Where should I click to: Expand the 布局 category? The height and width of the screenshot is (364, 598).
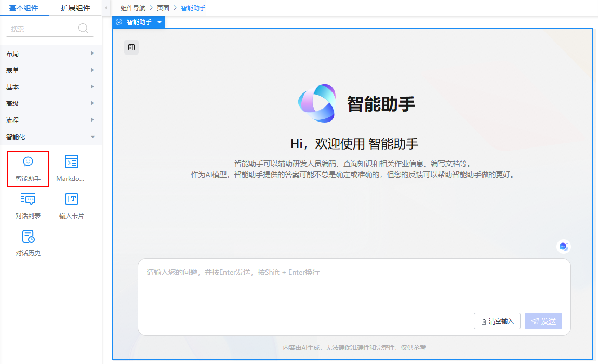coord(51,53)
